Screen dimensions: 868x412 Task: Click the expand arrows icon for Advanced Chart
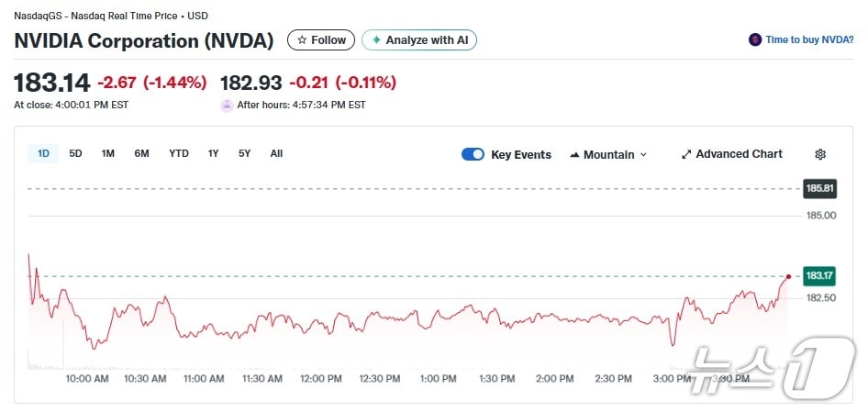[x=686, y=154]
